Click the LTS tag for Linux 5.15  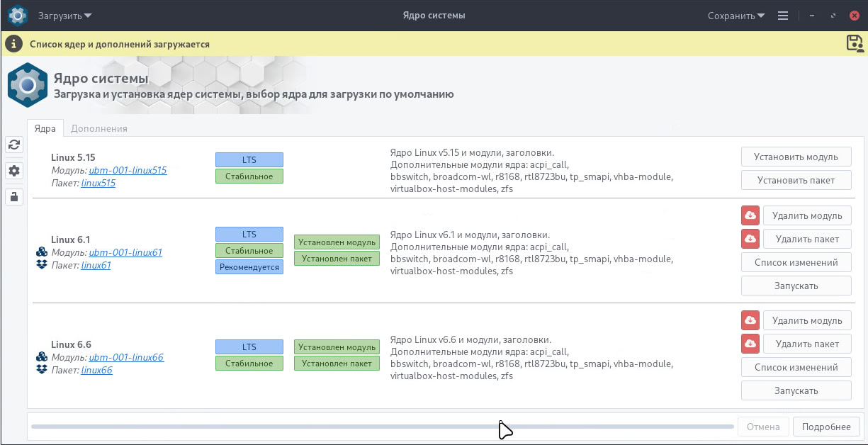click(x=249, y=159)
